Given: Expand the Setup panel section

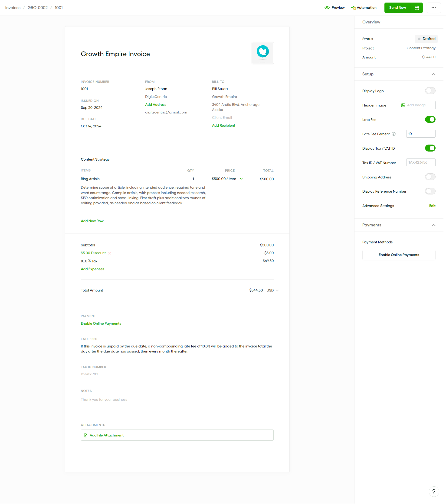Looking at the screenshot, I should [433, 74].
